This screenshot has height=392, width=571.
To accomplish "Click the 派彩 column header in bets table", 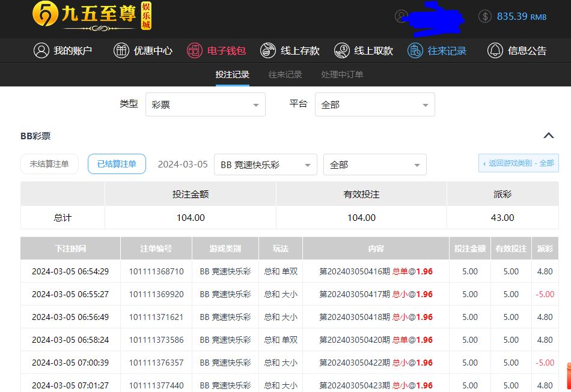I will point(545,249).
